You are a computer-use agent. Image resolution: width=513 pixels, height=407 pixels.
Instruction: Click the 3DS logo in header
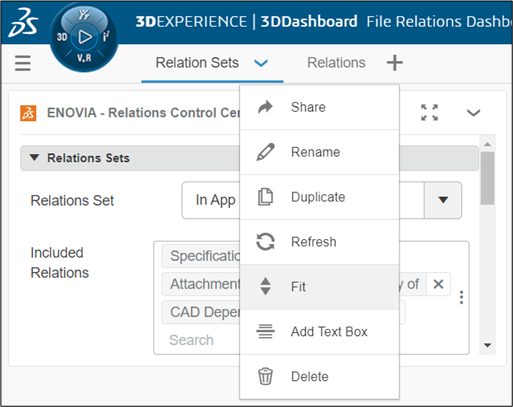(23, 22)
